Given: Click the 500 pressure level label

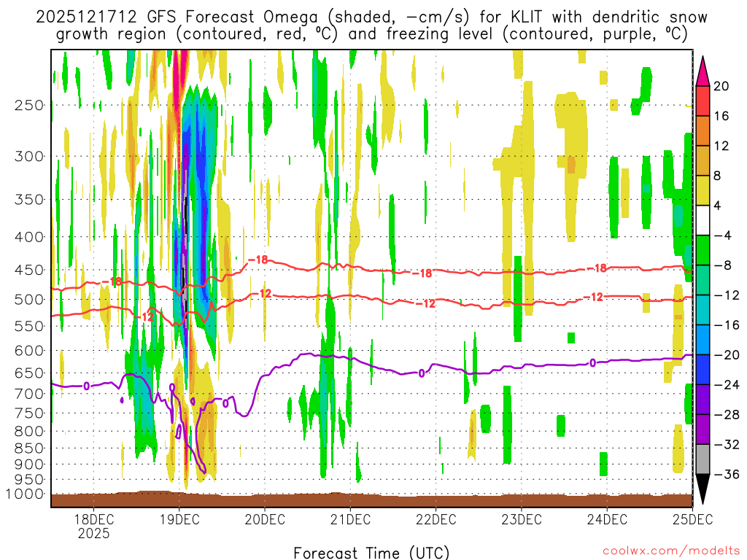Looking at the screenshot, I should tap(29, 300).
